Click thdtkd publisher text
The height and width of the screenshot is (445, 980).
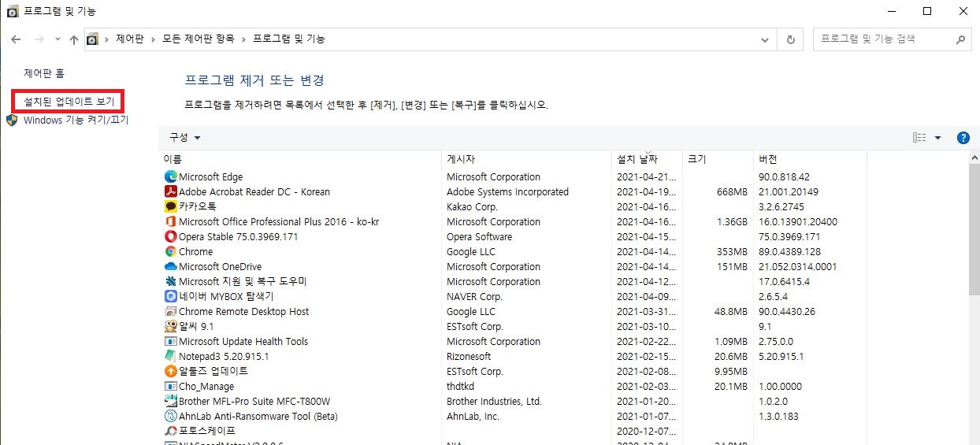(461, 386)
